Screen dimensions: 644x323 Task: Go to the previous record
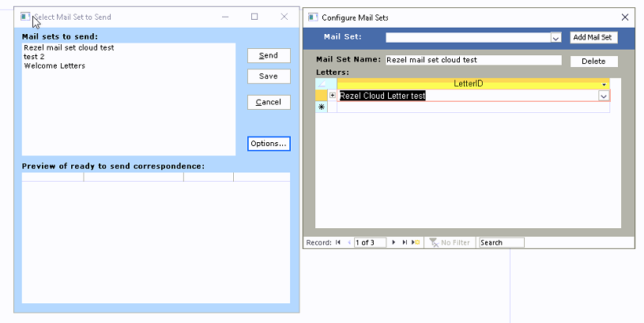(348, 242)
